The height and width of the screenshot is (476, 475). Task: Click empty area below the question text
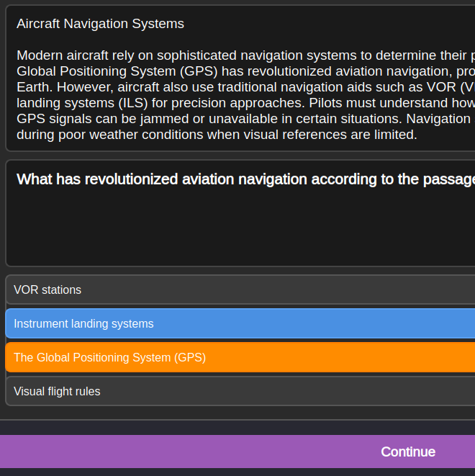point(237,230)
